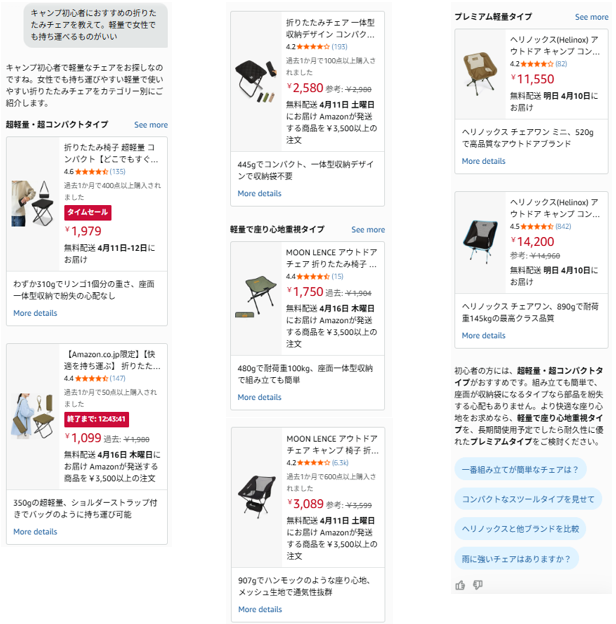Choose the ヘリノックスと他ブランドを比較 suggestion

tap(520, 529)
